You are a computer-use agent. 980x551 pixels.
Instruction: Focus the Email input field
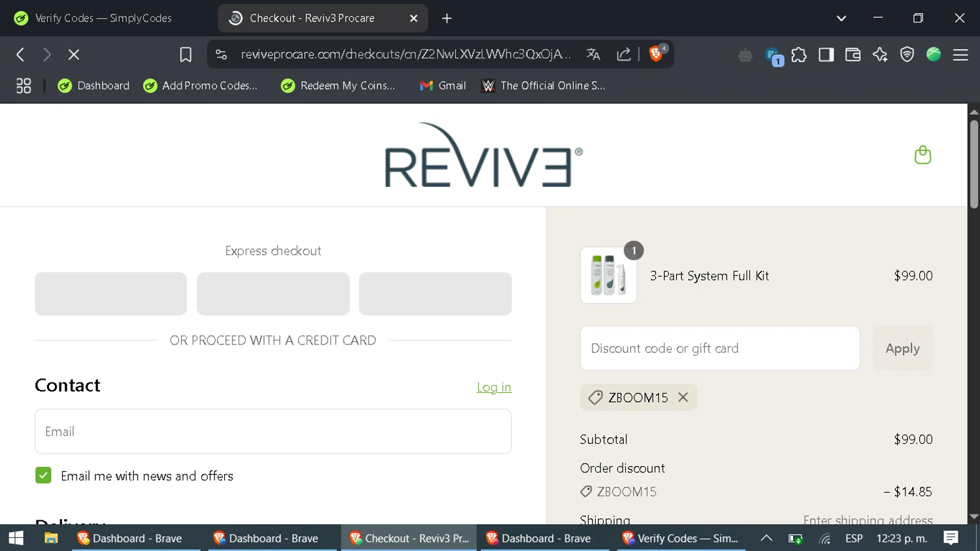click(x=273, y=431)
